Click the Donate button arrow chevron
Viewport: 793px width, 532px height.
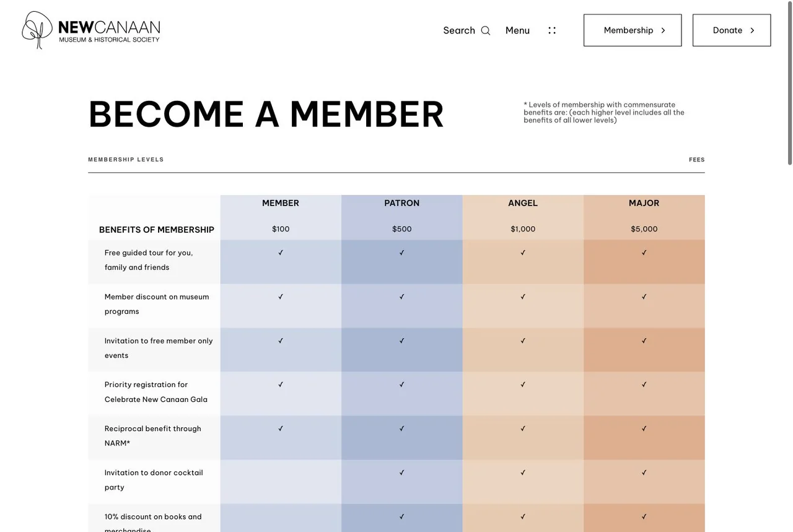(752, 30)
